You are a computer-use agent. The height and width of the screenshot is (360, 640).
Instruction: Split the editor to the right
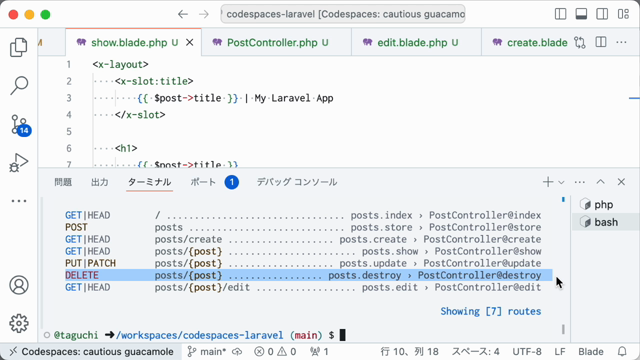pos(601,42)
